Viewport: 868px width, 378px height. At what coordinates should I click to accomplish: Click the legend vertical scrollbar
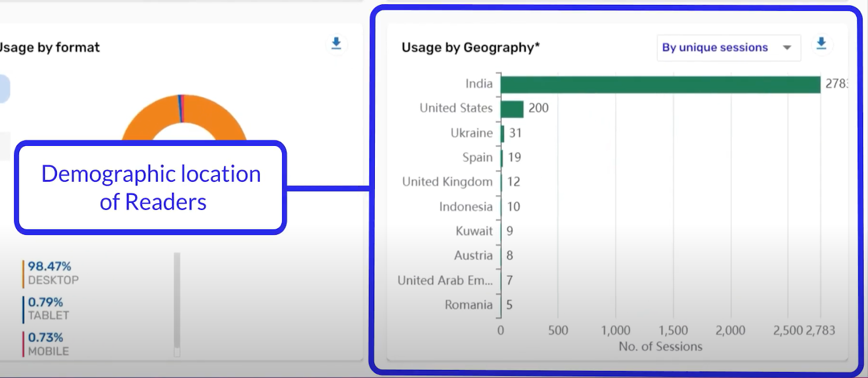pyautogui.click(x=177, y=304)
